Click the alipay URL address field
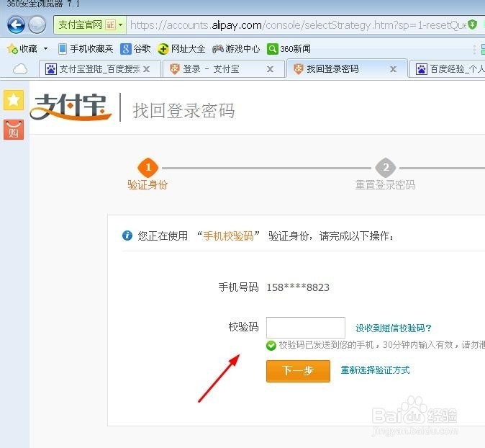The height and width of the screenshot is (448, 485). pyautogui.click(x=298, y=24)
